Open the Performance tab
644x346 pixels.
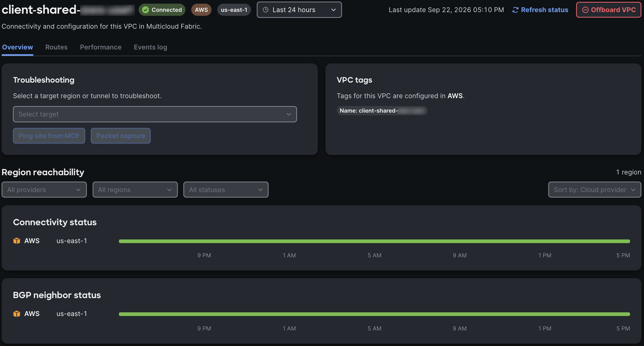[x=100, y=47]
